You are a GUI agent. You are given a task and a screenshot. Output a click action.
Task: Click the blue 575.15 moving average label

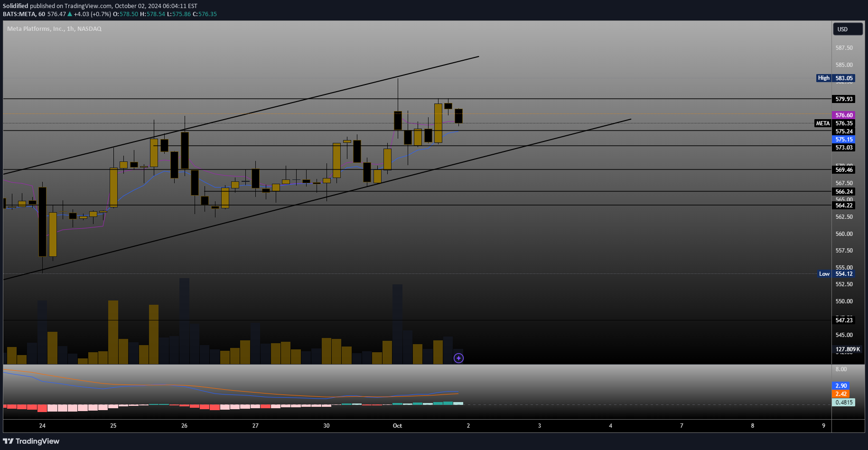(x=844, y=140)
